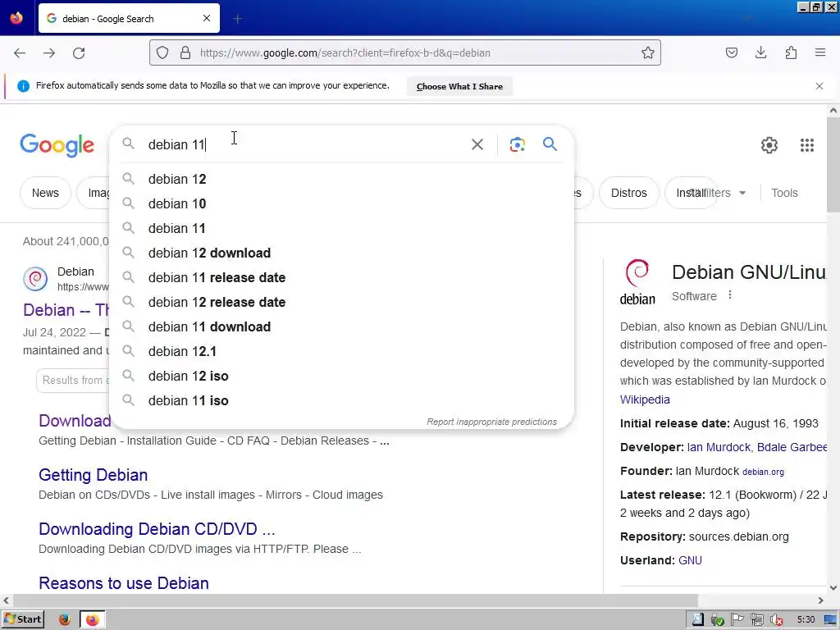Click the Debian favicon beside first result
840x630 pixels.
coord(35,279)
